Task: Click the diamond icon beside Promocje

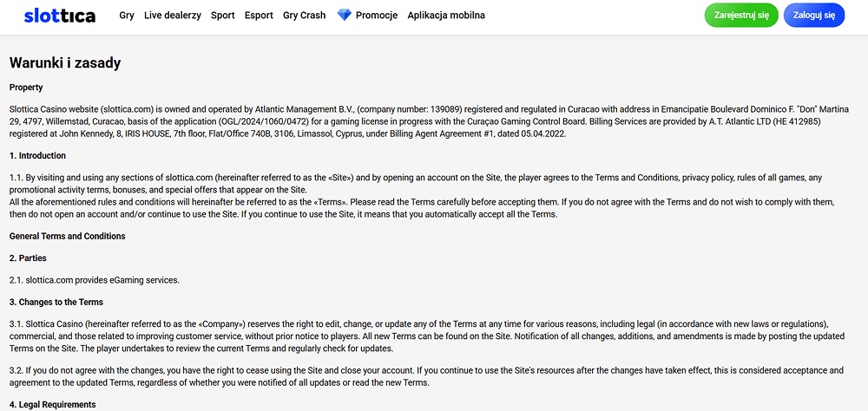Action: 344,16
